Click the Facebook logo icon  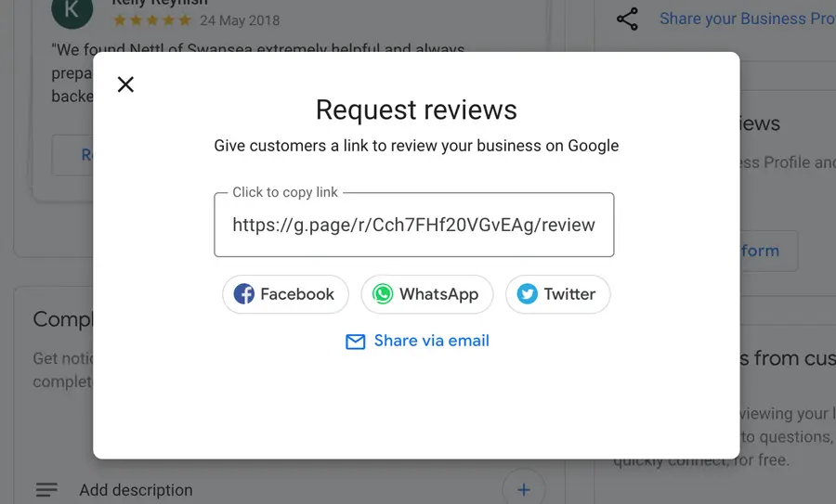[x=244, y=294]
